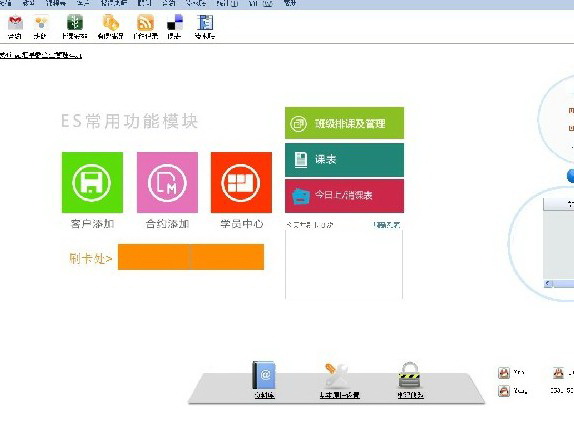Open the teal 课表 button
The width and height of the screenshot is (574, 426).
pos(344,160)
